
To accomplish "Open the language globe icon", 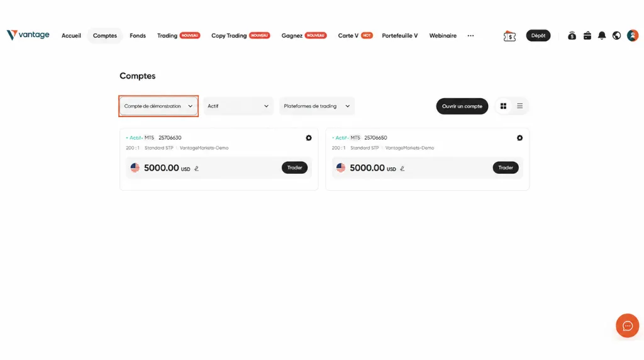I will 616,36.
